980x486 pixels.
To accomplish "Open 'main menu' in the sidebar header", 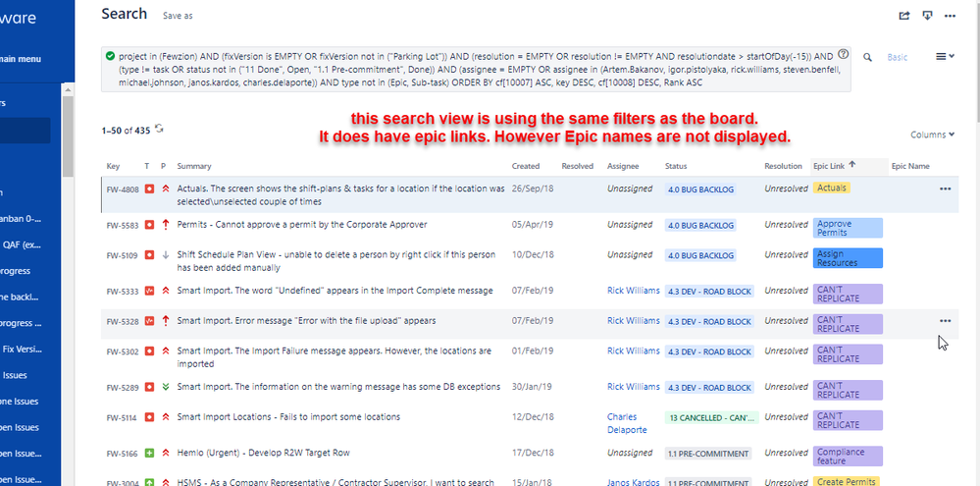I will coord(21,59).
